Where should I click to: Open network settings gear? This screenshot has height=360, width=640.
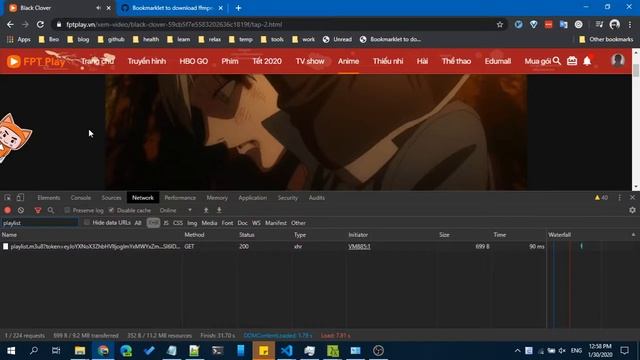632,210
